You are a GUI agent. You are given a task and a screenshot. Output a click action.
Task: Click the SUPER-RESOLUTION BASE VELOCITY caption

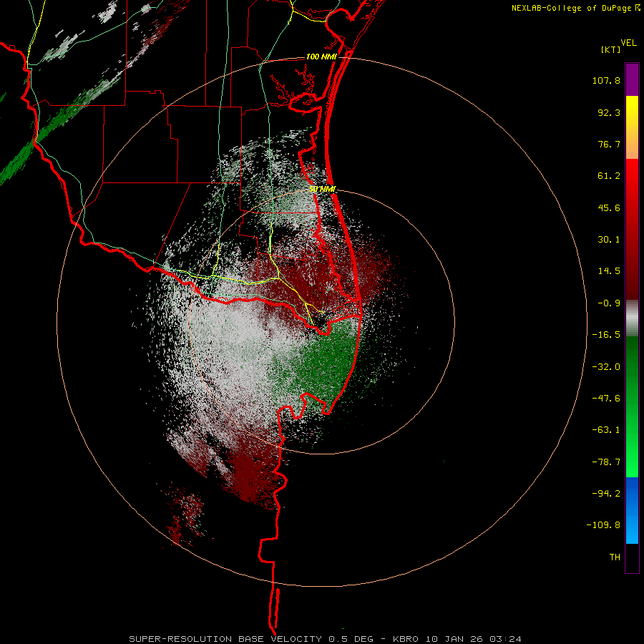(227, 639)
